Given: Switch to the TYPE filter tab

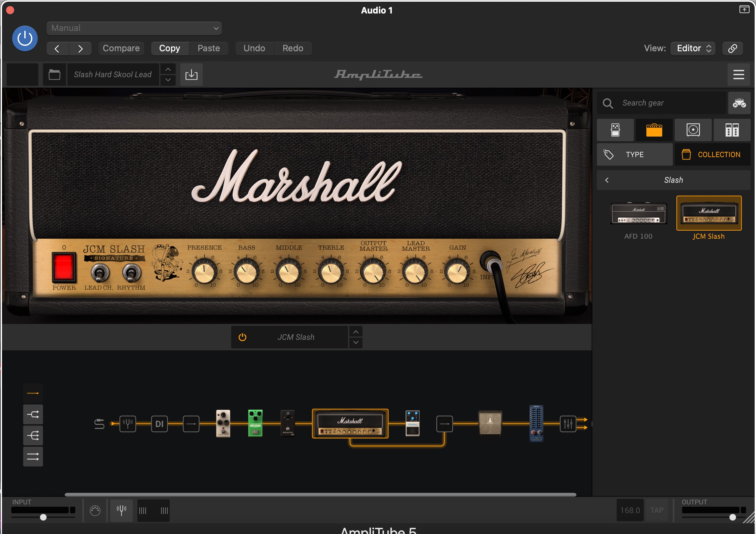Looking at the screenshot, I should tap(635, 154).
